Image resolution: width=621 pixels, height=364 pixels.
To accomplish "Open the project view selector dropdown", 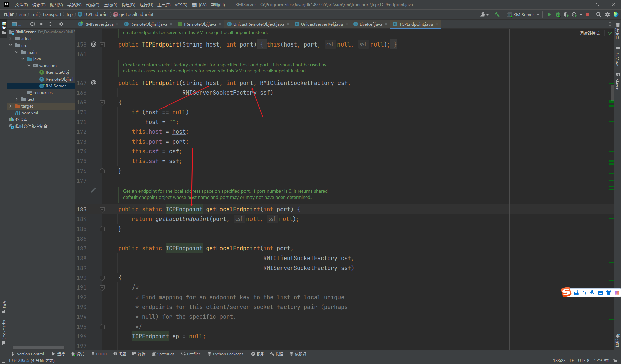I will 16,24.
